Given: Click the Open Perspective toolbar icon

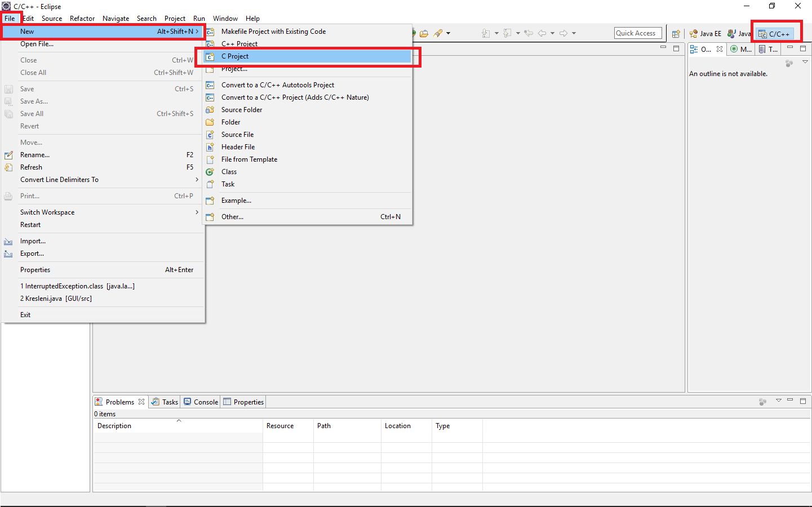Looking at the screenshot, I should pyautogui.click(x=675, y=33).
